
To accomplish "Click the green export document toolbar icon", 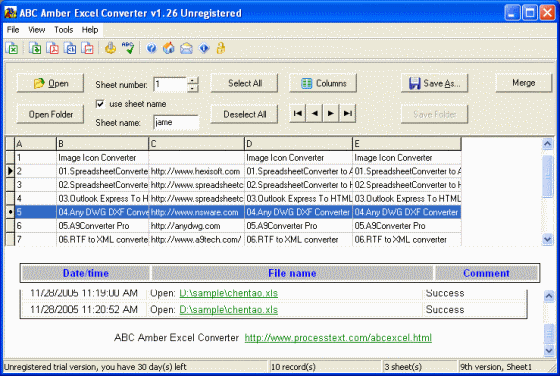I will [x=35, y=48].
